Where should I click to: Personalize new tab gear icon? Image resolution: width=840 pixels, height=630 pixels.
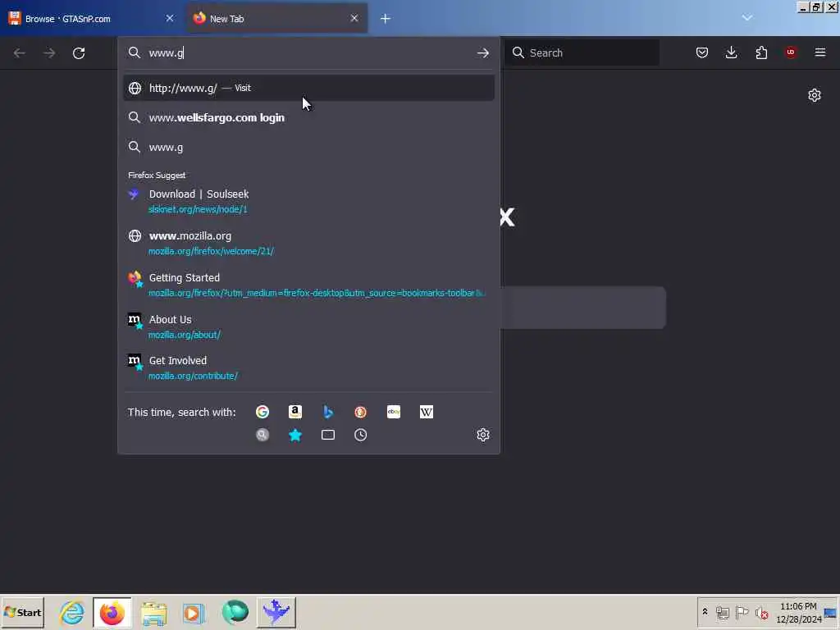815,95
